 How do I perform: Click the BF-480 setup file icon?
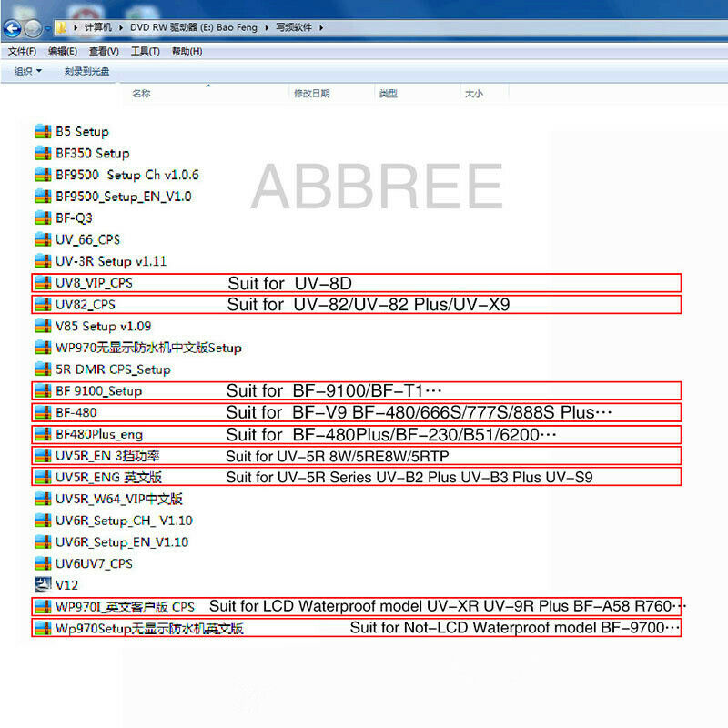(x=43, y=412)
